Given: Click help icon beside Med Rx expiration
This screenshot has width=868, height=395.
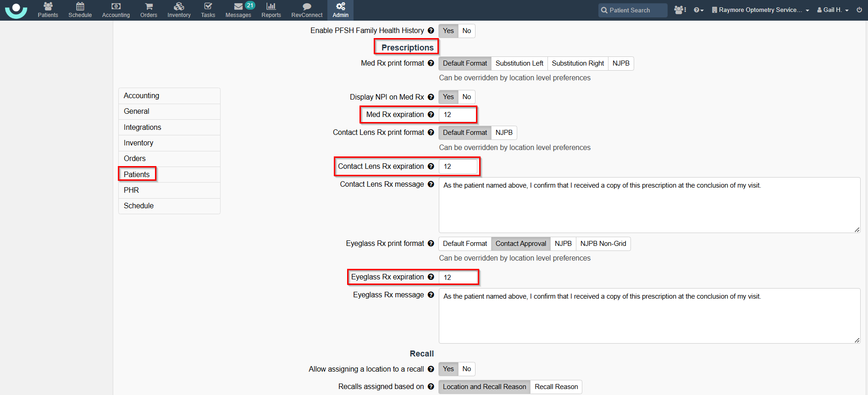Looking at the screenshot, I should point(431,115).
